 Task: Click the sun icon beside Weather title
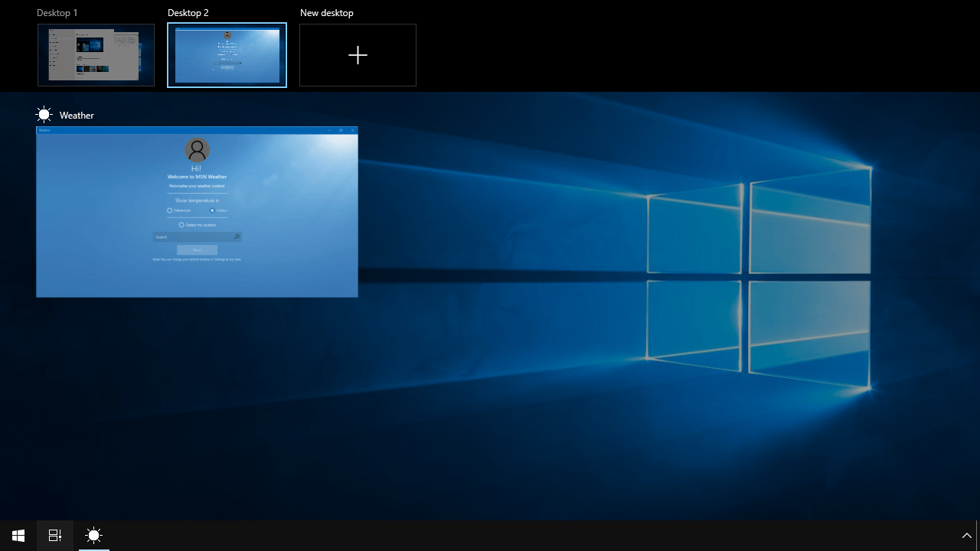(x=44, y=115)
